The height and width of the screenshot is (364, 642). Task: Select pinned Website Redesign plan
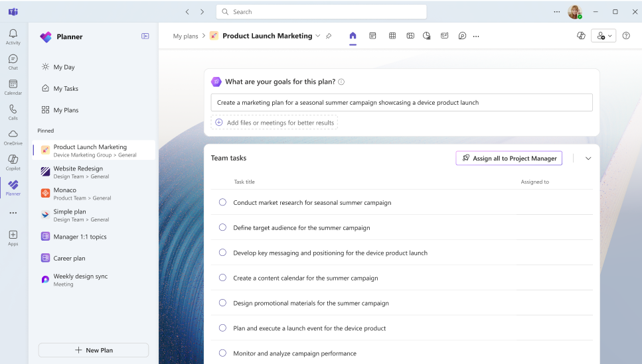click(x=94, y=172)
